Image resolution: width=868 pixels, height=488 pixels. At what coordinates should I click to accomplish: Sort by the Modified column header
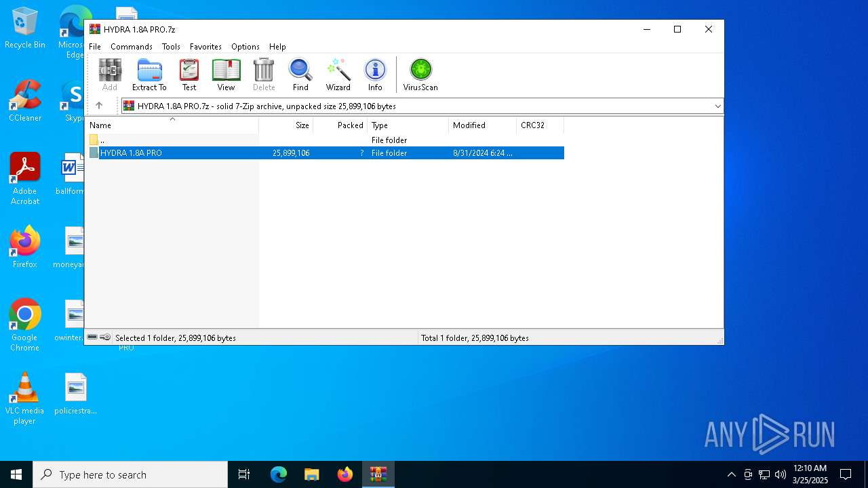483,125
